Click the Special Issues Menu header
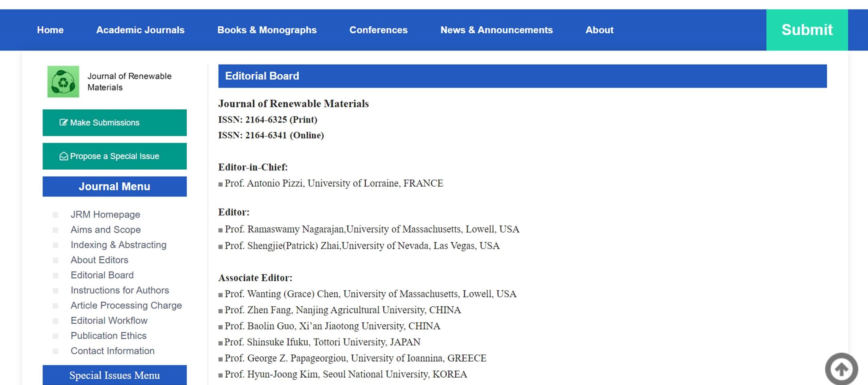This screenshot has width=868, height=385. [x=114, y=375]
